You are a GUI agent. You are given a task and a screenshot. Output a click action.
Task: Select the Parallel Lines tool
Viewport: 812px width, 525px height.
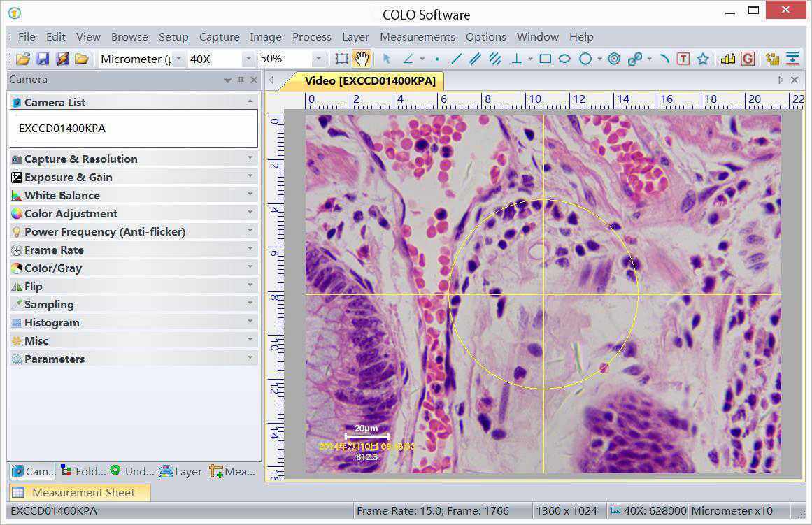[476, 59]
